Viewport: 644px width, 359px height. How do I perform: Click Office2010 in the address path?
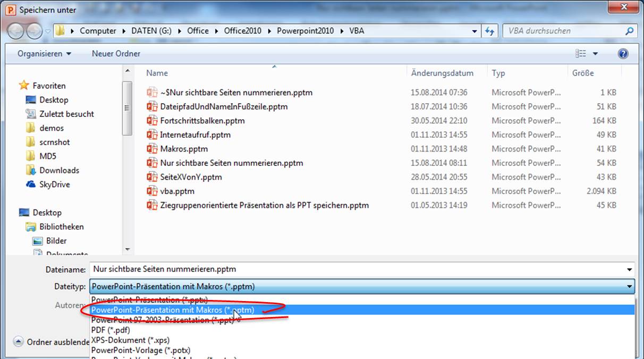click(243, 31)
